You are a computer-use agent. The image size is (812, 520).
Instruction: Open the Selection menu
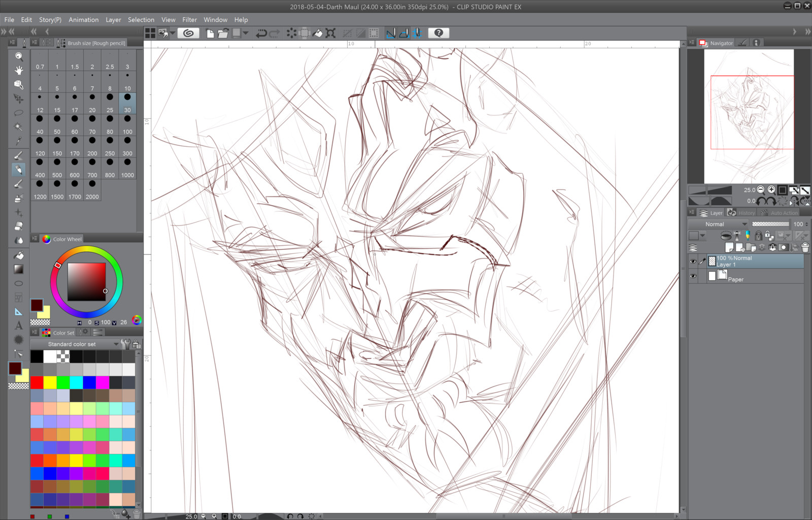point(141,20)
